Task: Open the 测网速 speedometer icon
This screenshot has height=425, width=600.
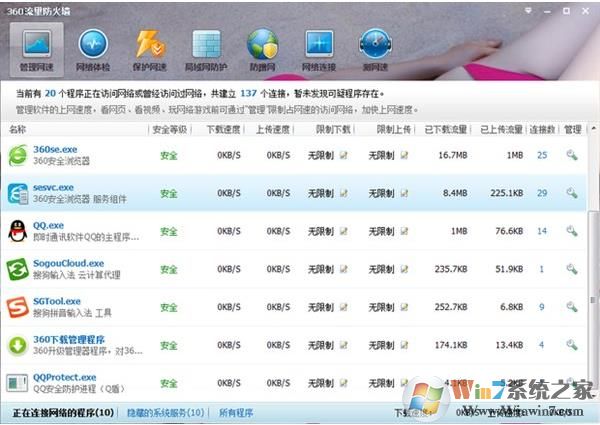Action: click(375, 49)
